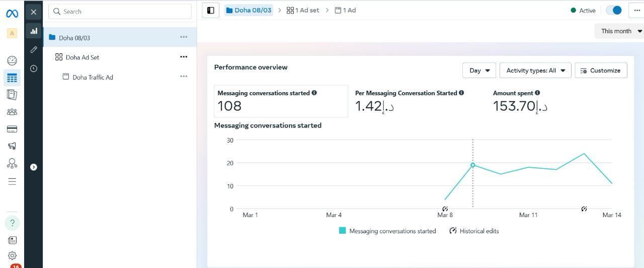Open the All tools hamburger menu
644x268 pixels.
12,181
